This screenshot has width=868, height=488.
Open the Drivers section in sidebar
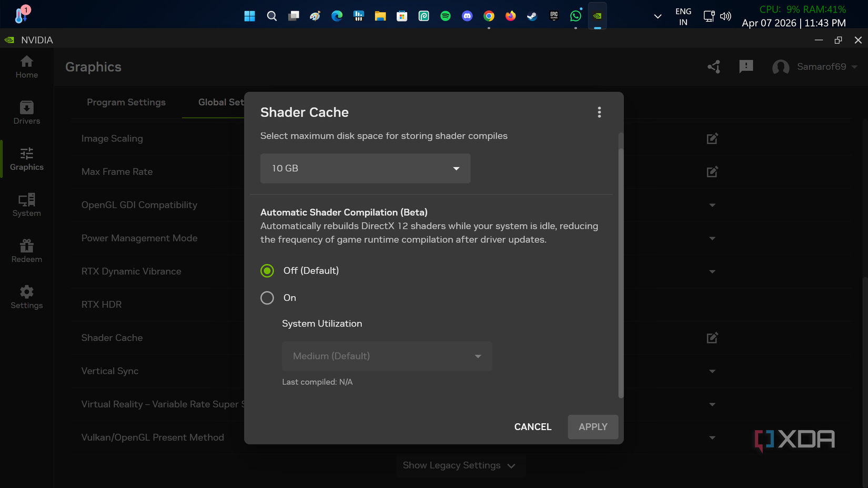(26, 113)
